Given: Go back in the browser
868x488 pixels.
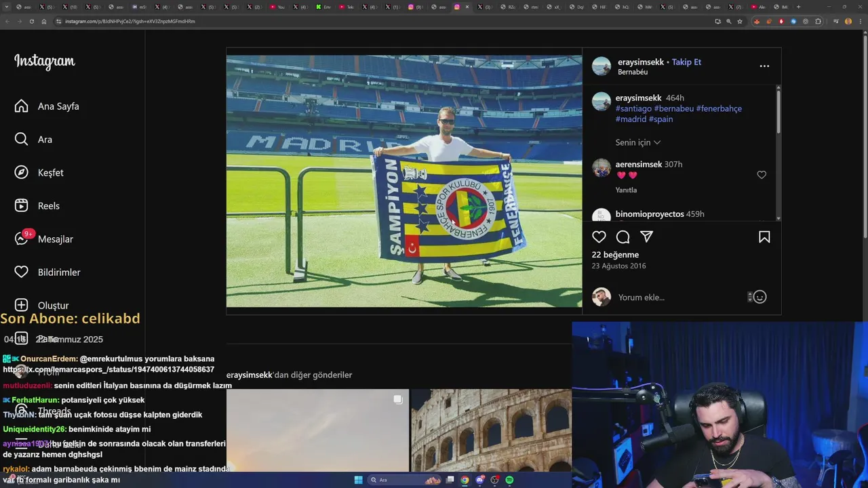Looking at the screenshot, I should (7, 21).
